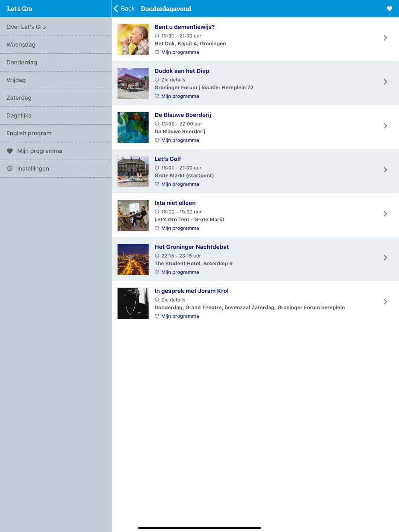Click the Let's Gro app title

[x=20, y=9]
